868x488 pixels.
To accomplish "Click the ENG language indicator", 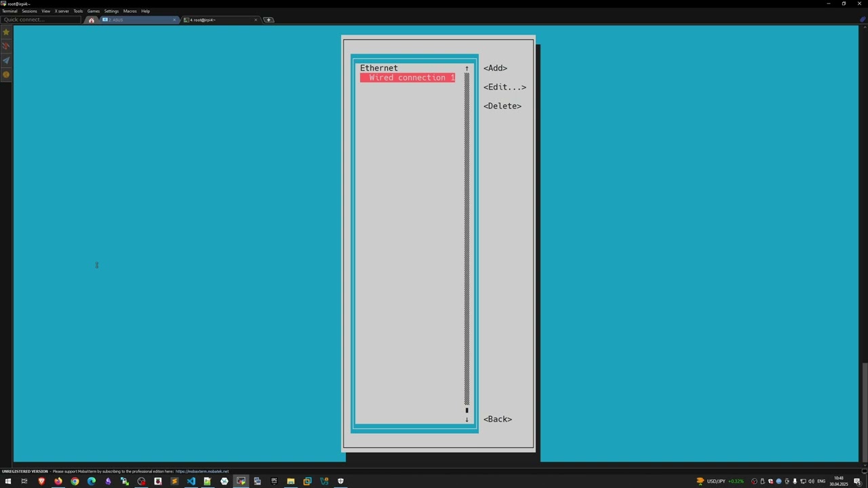I will coord(821,481).
